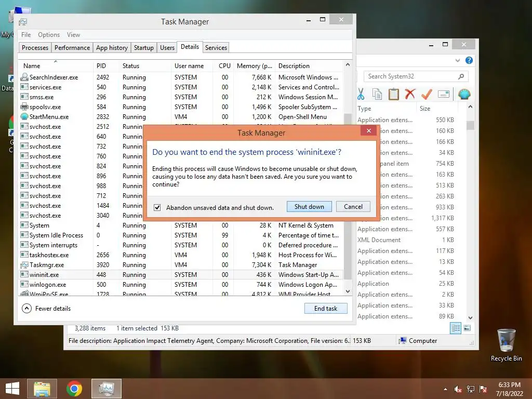Confirm with Shut down button
Screen dimensions: 532x399
309,207
